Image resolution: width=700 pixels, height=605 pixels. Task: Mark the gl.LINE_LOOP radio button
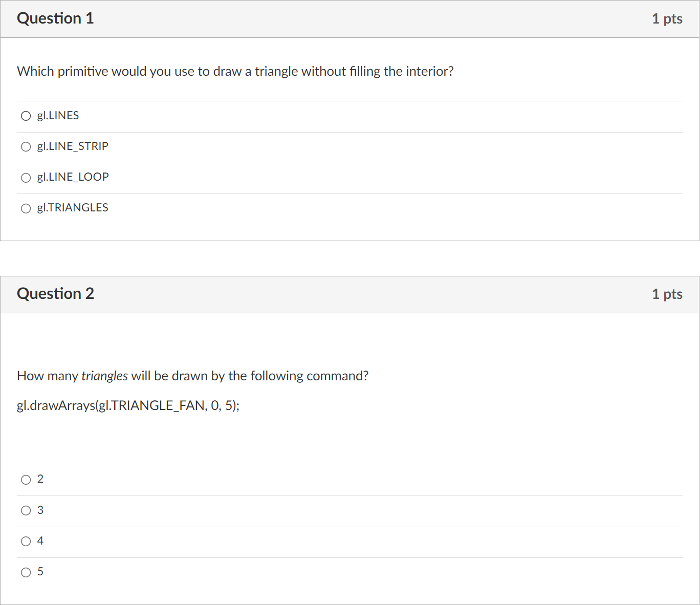26,178
